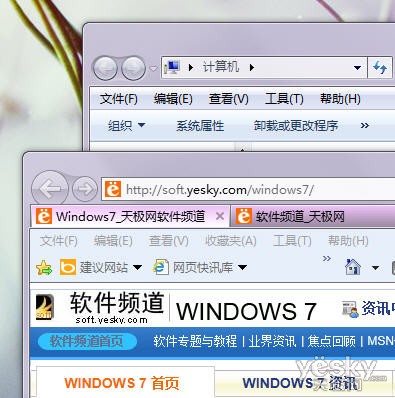Click the 软件频道首页 navigation button
395x398 pixels.
click(87, 341)
